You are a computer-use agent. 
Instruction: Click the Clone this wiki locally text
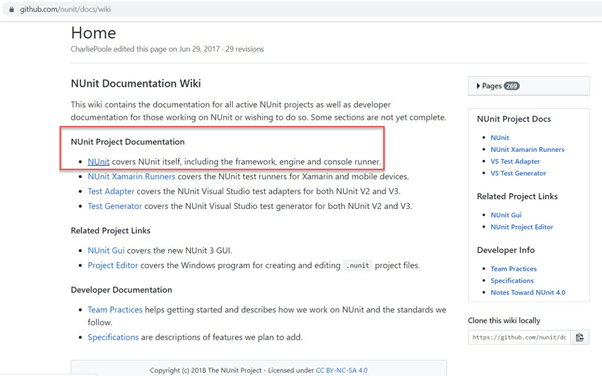(x=504, y=320)
